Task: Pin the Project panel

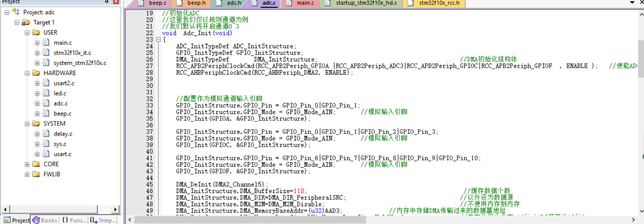Action: coord(107,2)
